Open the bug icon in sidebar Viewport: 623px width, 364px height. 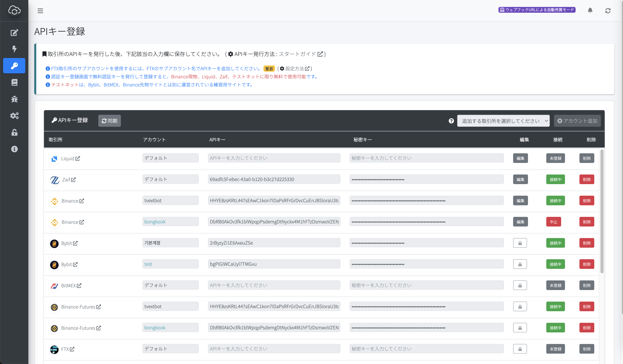point(14,99)
